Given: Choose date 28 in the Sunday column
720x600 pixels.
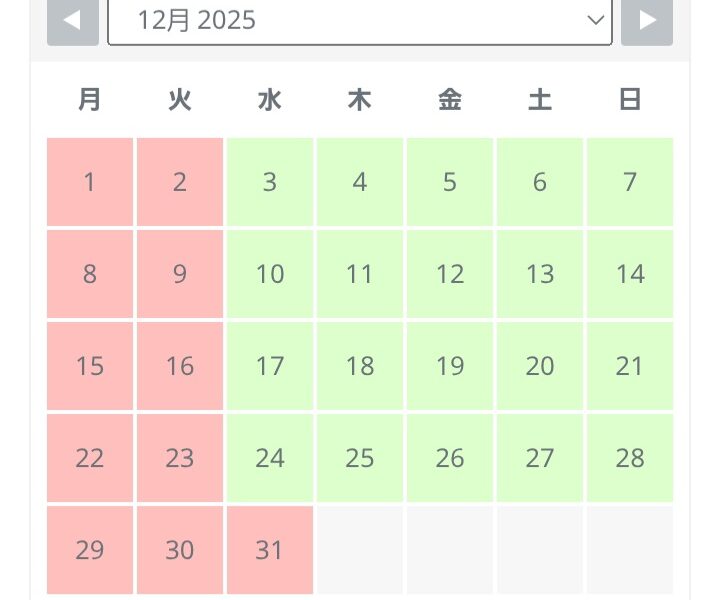Looking at the screenshot, I should (630, 458).
